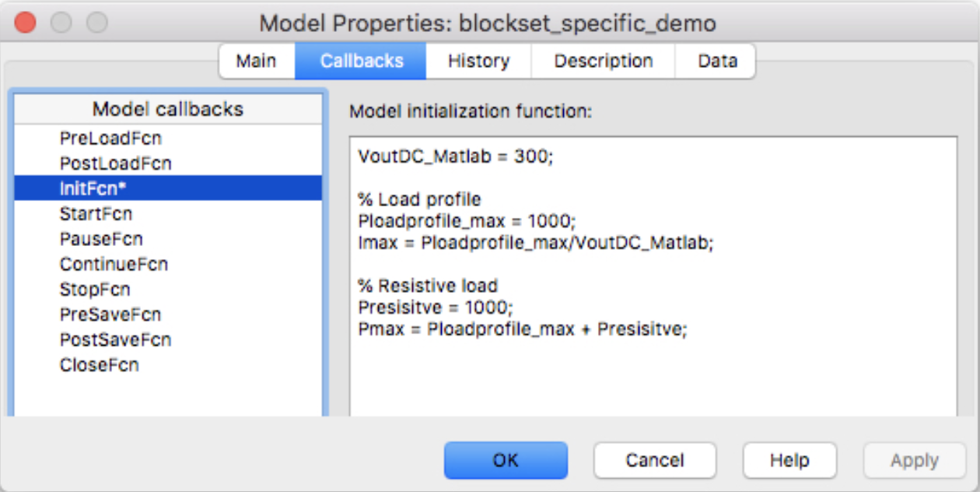980x492 pixels.
Task: Choose the PreSaveFcn callback
Action: [x=110, y=315]
